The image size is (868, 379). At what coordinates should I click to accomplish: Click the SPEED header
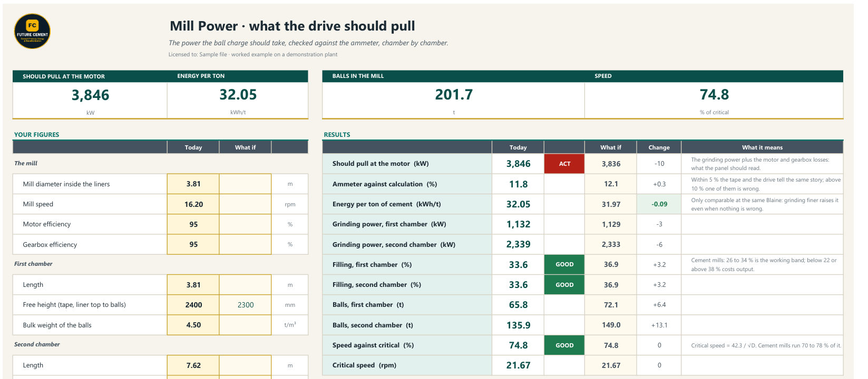click(x=603, y=76)
